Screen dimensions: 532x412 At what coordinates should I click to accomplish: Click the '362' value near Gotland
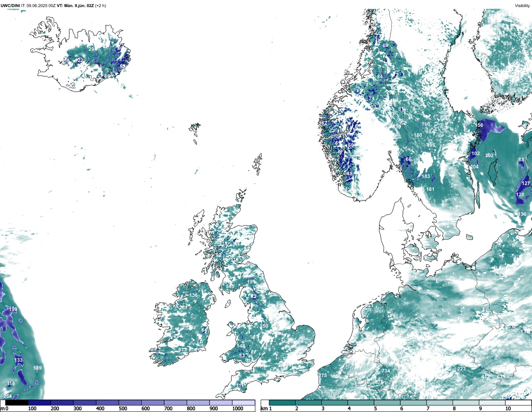pos(489,155)
